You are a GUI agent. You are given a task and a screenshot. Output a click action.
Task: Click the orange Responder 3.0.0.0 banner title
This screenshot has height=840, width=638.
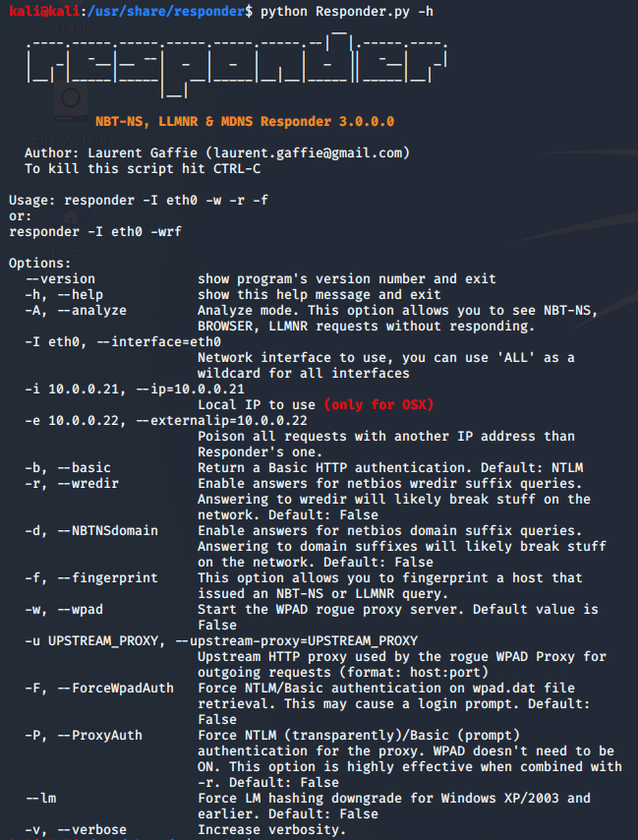point(245,122)
